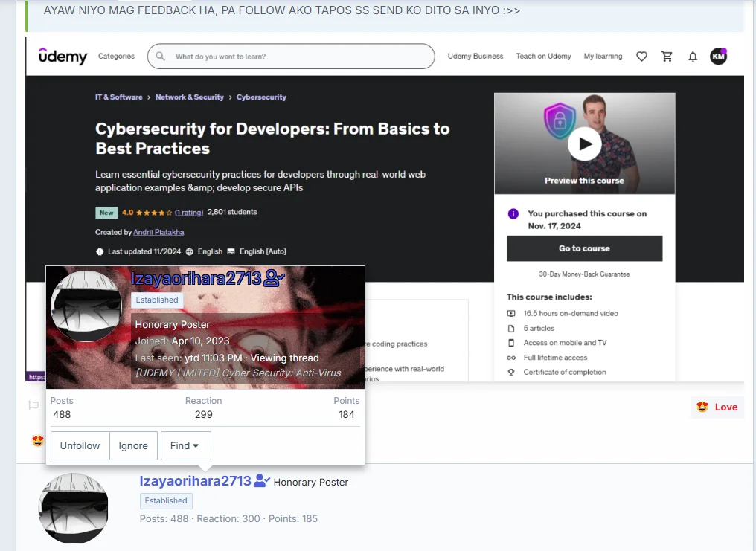Click the New course badge
This screenshot has height=551, width=756.
pyautogui.click(x=106, y=213)
